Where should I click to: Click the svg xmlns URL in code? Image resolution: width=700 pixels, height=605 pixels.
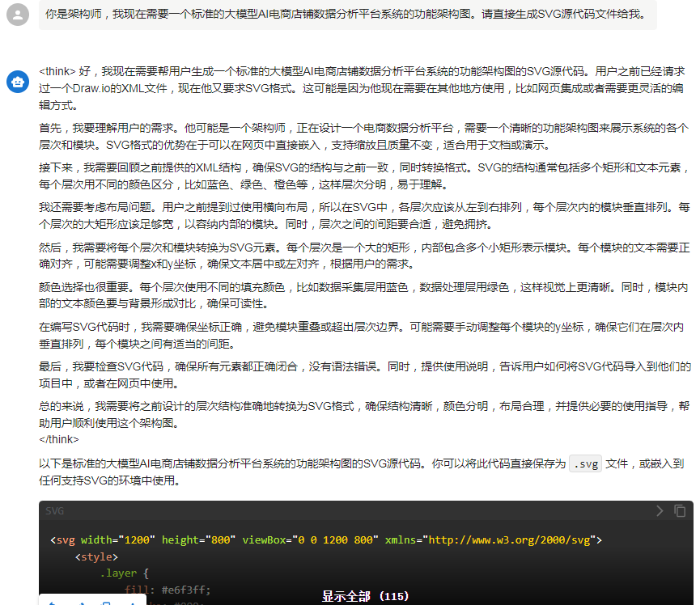pyautogui.click(x=509, y=539)
